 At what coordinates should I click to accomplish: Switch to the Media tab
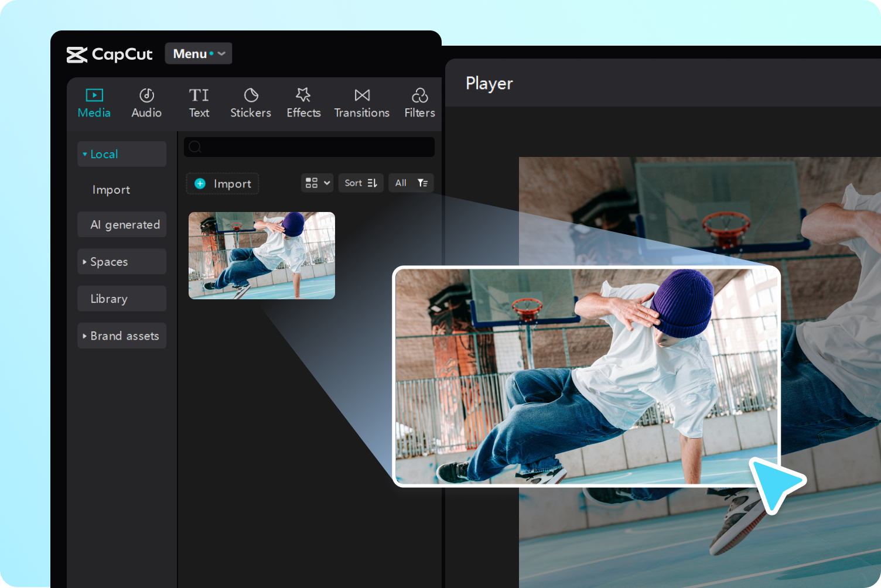tap(94, 103)
